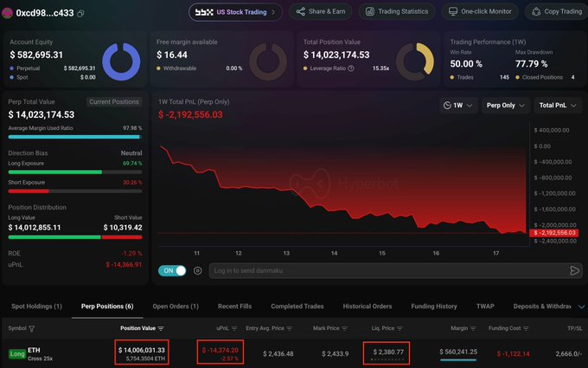Click the TP/SL value 2,666.0/-
The height and width of the screenshot is (368, 588).
coord(568,354)
